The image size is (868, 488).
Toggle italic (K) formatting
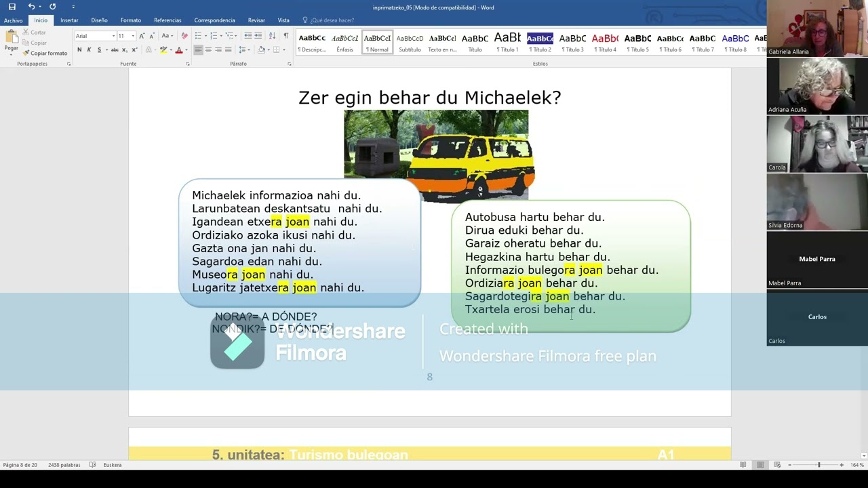tap(90, 50)
